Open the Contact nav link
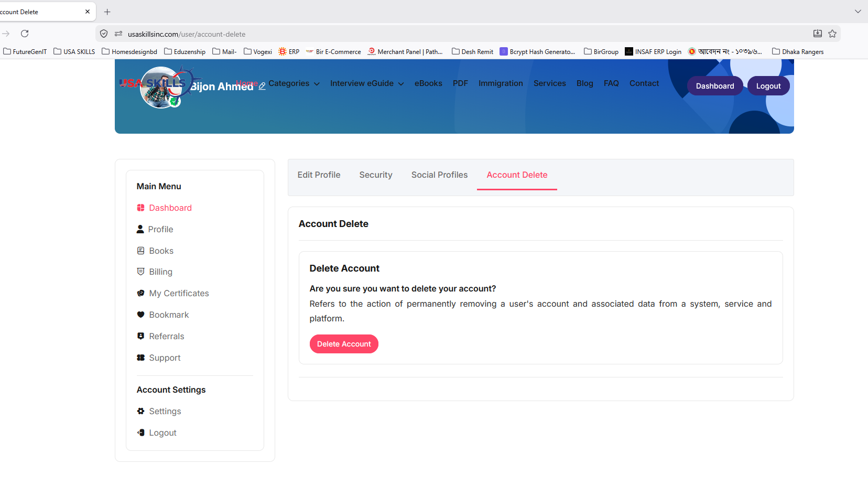 (644, 83)
